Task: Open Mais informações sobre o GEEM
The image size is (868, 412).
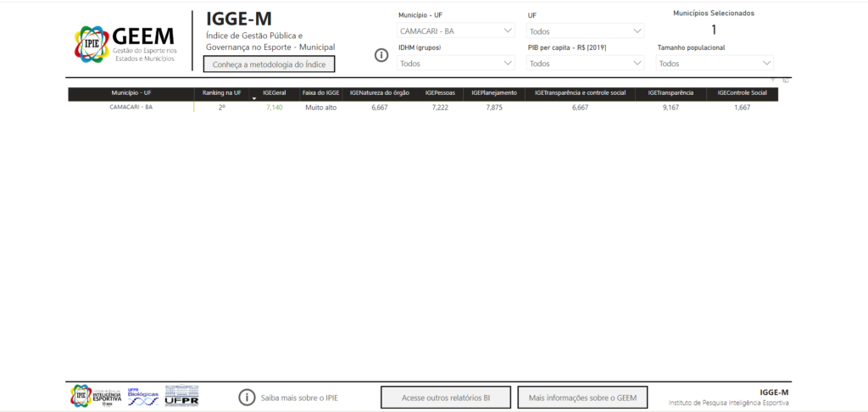Action: pyautogui.click(x=582, y=397)
